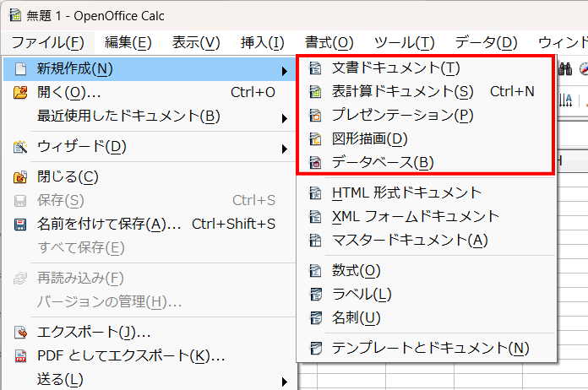Choose 閉じる(C) menu entry
588x390 pixels.
point(150,176)
